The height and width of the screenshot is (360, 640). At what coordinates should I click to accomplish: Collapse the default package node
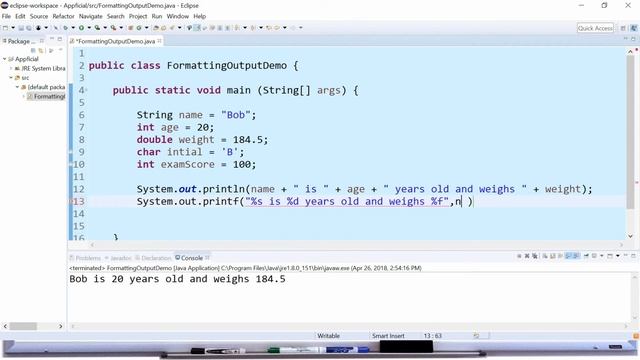point(17,87)
